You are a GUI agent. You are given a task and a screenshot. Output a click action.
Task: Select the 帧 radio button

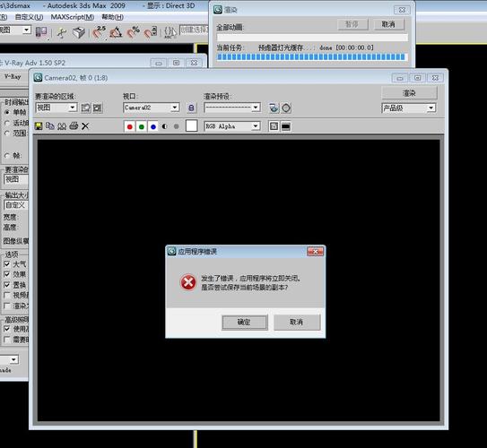(x=7, y=156)
